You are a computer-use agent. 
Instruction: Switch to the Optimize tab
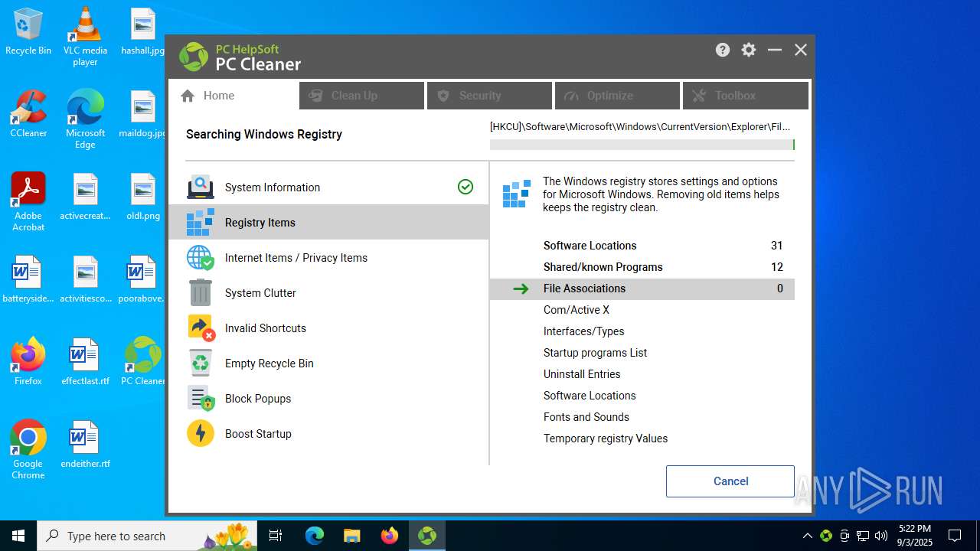coord(617,96)
